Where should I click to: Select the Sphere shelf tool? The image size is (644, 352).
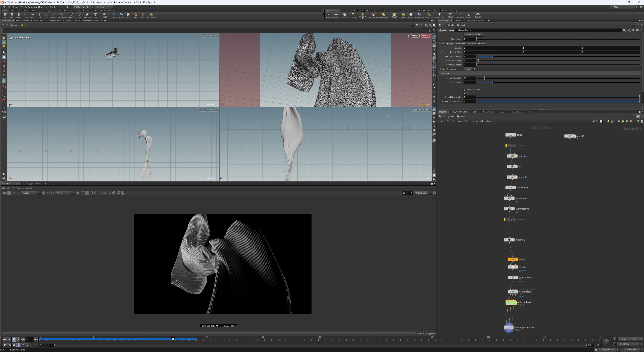pos(12,15)
